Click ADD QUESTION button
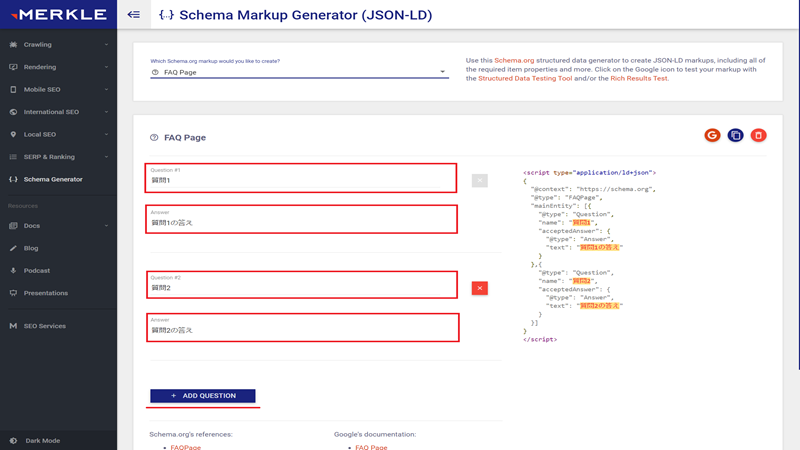This screenshot has height=450, width=800. 203,396
